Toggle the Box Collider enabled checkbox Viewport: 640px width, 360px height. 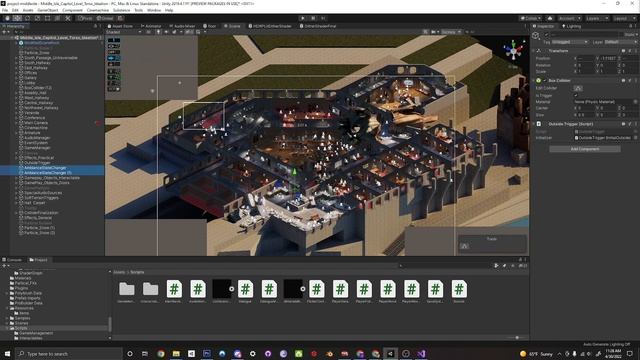pos(544,80)
